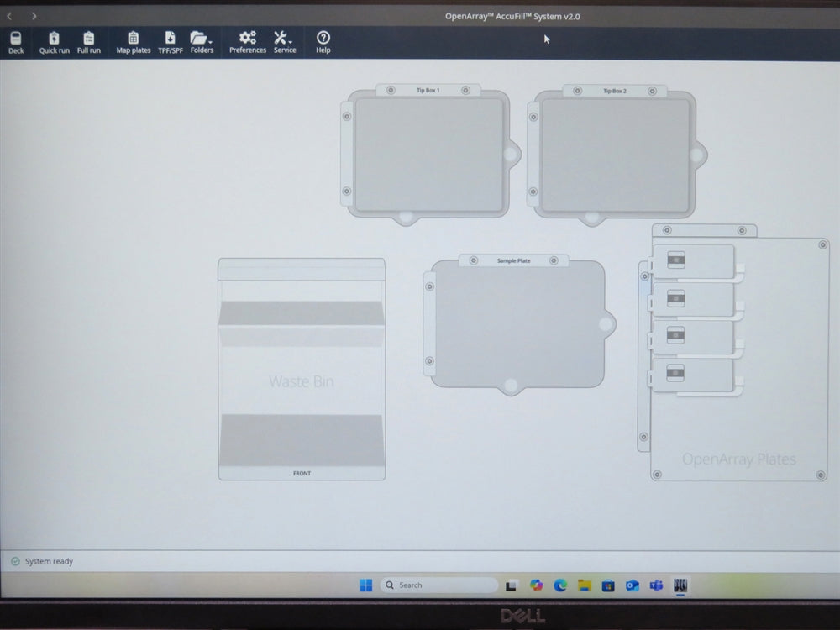Open File Explorer from the taskbar

(x=585, y=585)
